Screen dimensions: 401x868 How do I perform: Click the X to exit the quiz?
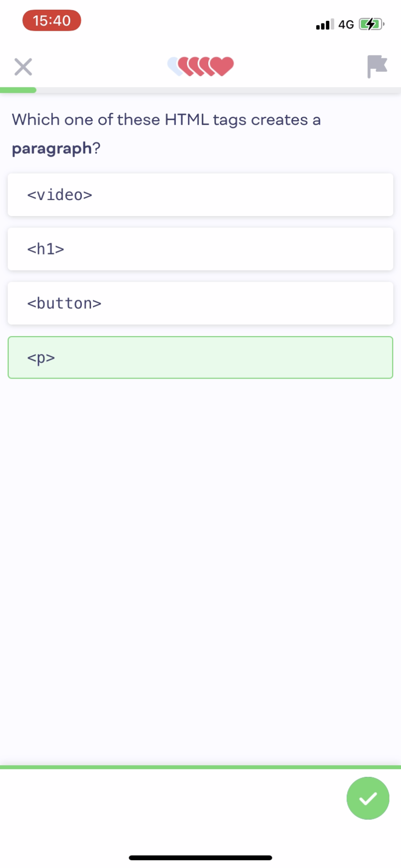[x=23, y=67]
